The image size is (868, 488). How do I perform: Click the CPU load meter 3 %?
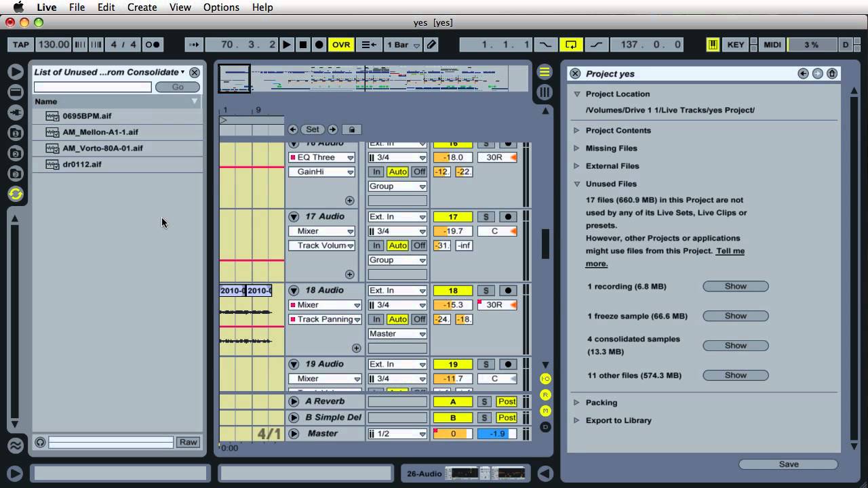pos(812,45)
